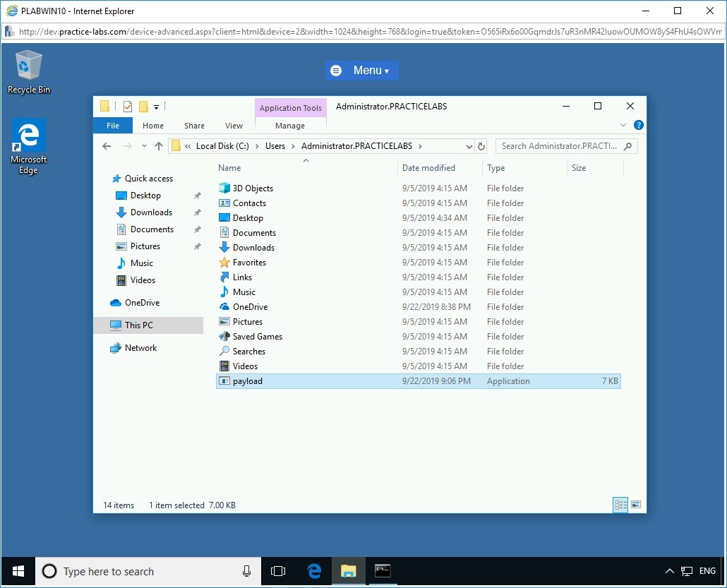Open Command Prompt from taskbar
The image size is (727, 588).
coord(383,571)
